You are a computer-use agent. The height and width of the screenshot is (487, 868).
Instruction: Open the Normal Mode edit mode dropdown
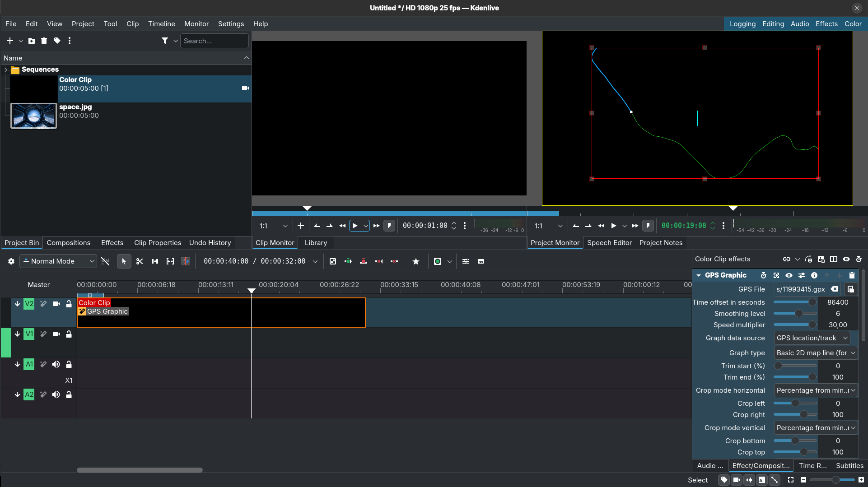[58, 261]
